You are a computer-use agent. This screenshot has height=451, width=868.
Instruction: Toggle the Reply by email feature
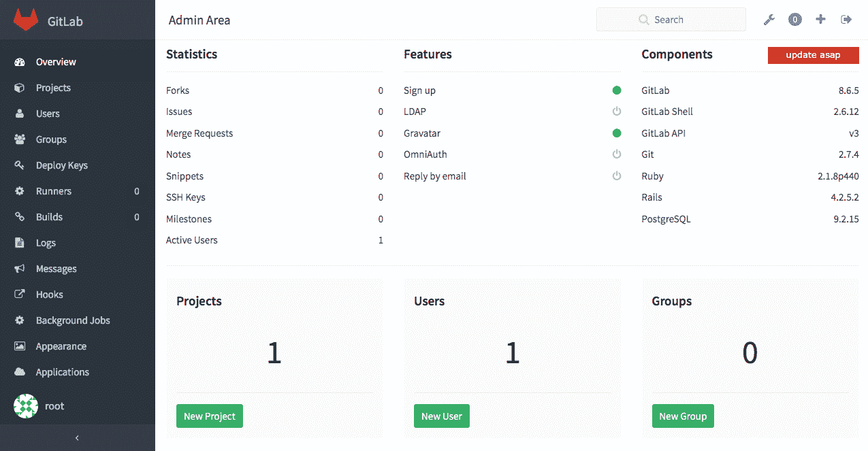click(x=616, y=176)
